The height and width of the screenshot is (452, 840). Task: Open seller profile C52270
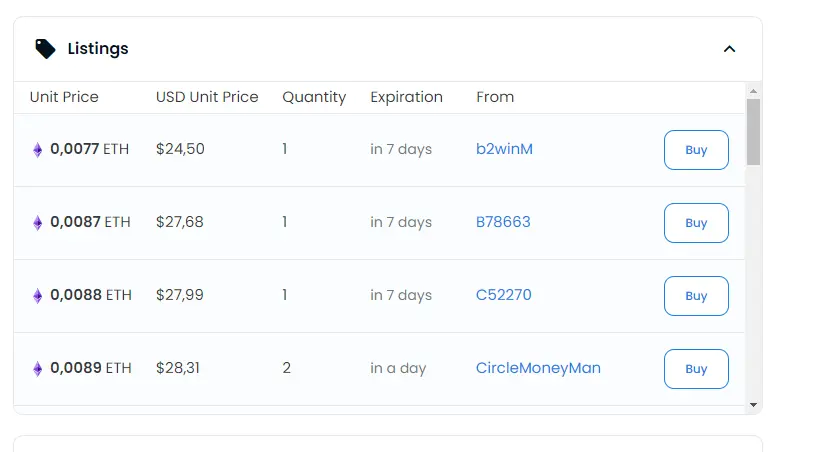pos(504,295)
